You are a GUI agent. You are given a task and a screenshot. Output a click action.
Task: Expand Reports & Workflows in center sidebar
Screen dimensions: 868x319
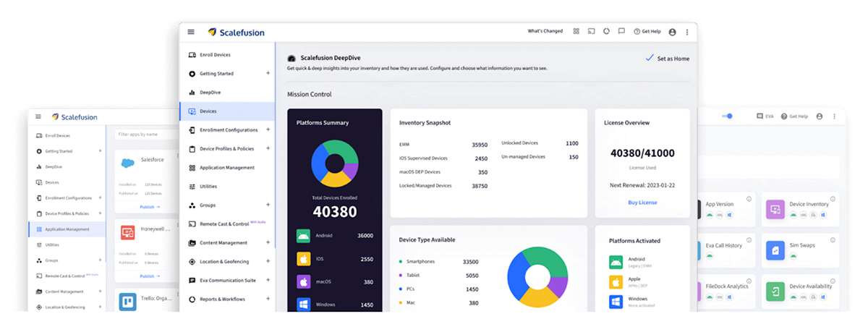268,299
